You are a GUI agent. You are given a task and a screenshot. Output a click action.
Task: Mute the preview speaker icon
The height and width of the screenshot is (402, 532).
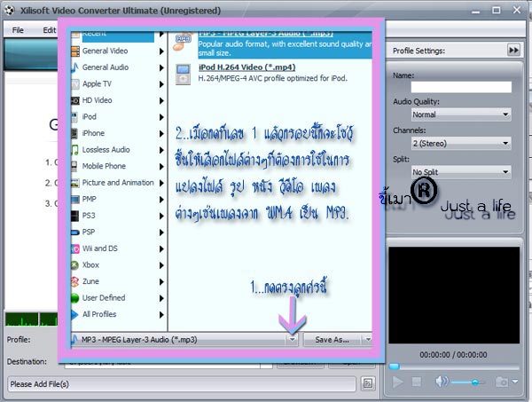442,382
